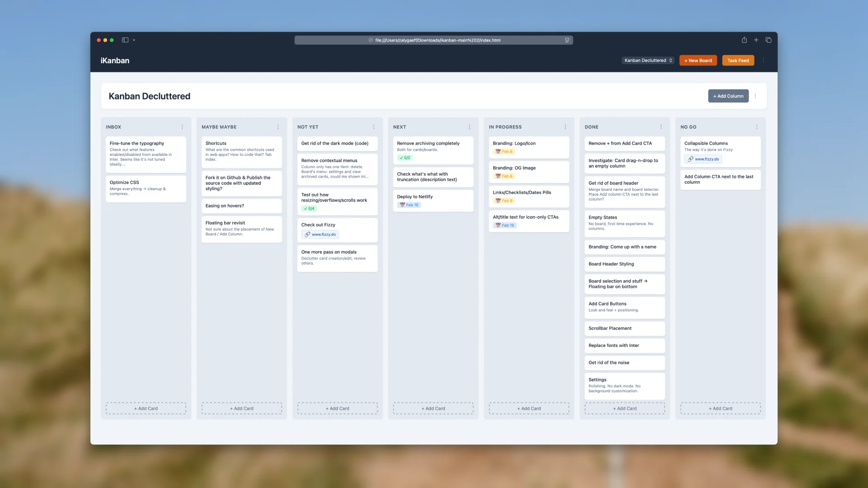Expand Safari sidebar dropdown chevron
The image size is (868, 488).
134,40
